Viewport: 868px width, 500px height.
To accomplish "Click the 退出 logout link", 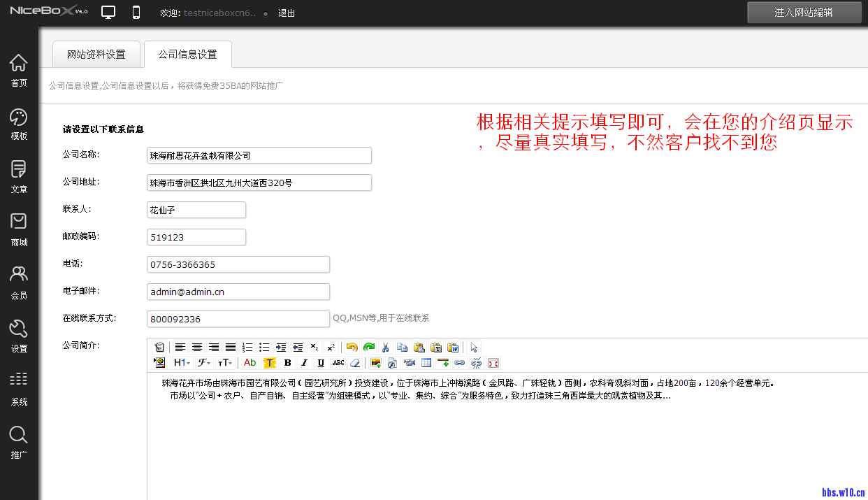I will (x=285, y=12).
